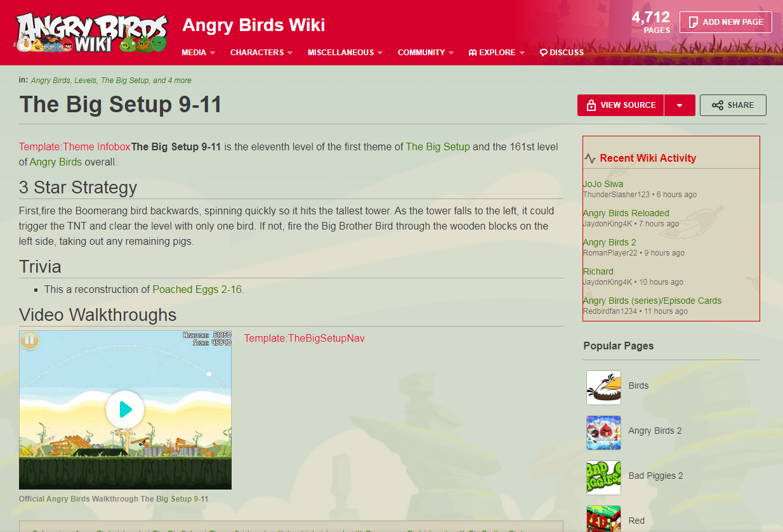Click the Template:TheBigSetupNav red link

tap(304, 338)
